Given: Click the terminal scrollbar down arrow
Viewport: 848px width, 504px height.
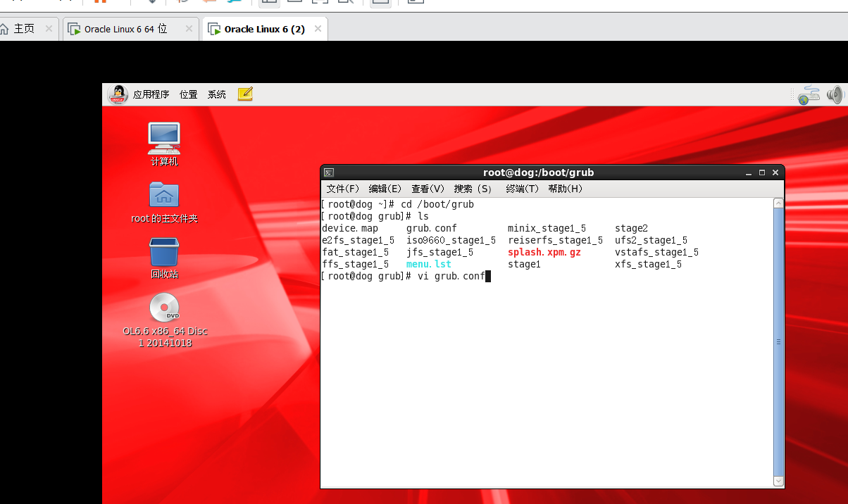Looking at the screenshot, I should click(x=778, y=481).
